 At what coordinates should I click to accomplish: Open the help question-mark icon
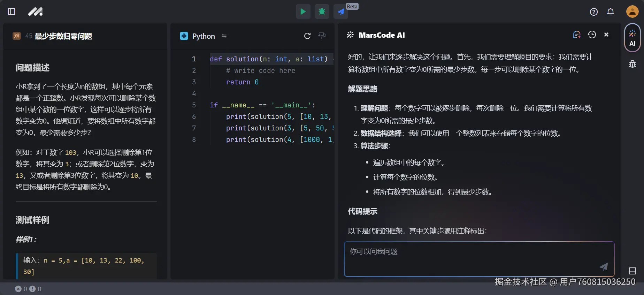(x=594, y=12)
